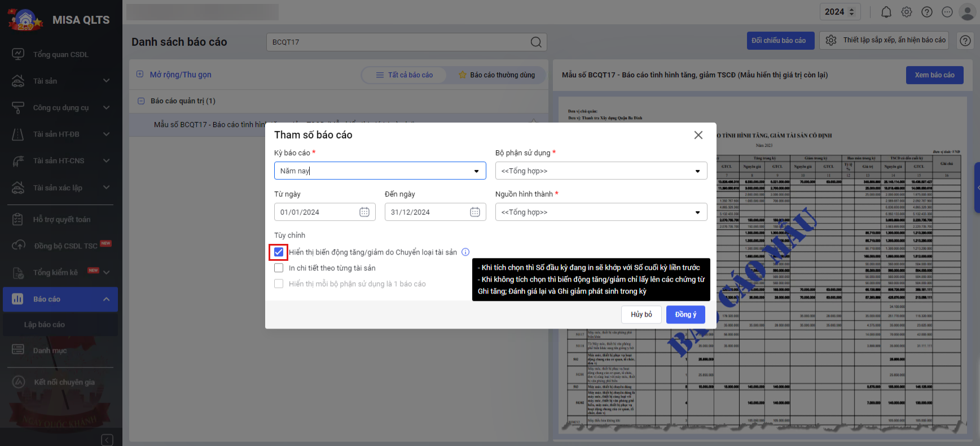980x446 pixels.
Task: Check Hiển thị mỗi bộ phận sử dụng checkbox
Action: [x=279, y=284]
